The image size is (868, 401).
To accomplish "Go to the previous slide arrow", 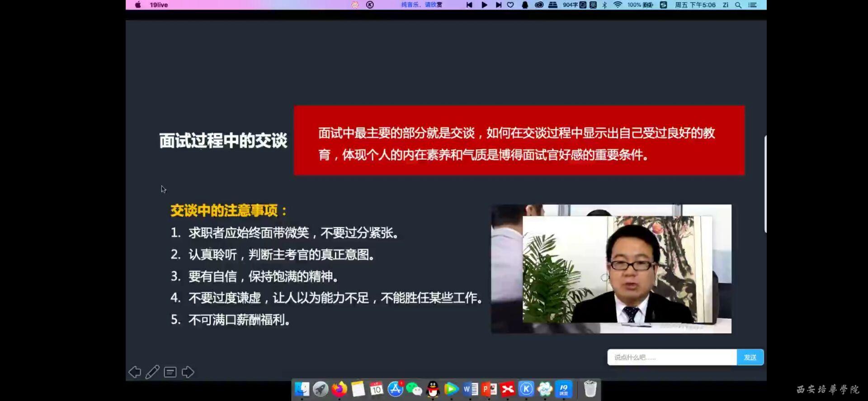I will click(135, 372).
